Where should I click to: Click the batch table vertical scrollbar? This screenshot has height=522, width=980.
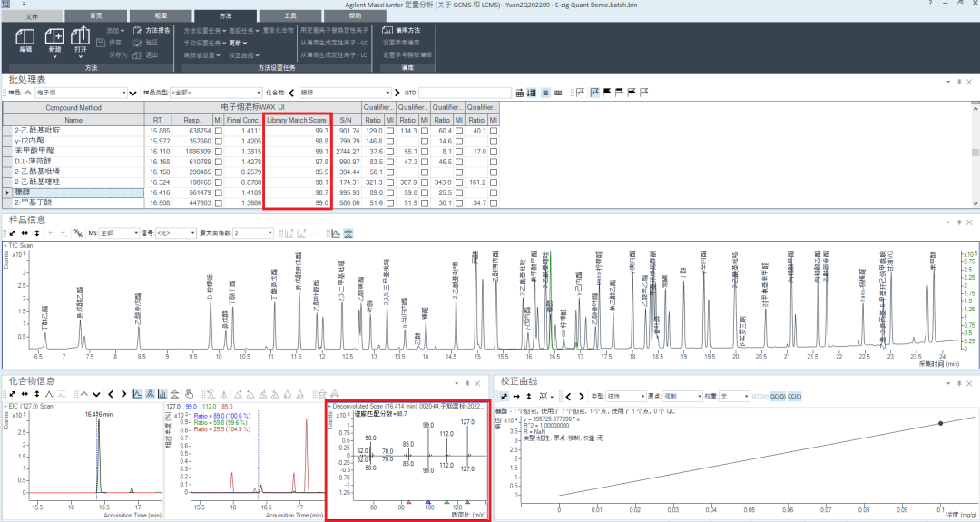click(x=975, y=154)
